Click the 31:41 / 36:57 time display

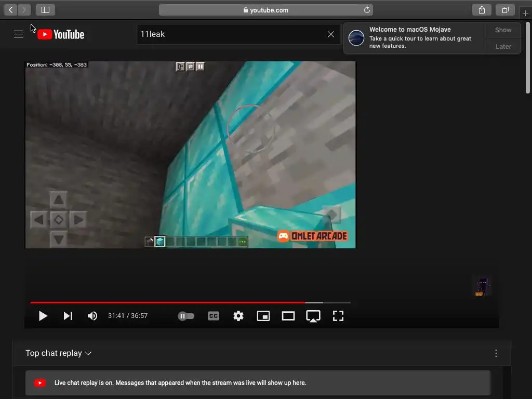128,316
